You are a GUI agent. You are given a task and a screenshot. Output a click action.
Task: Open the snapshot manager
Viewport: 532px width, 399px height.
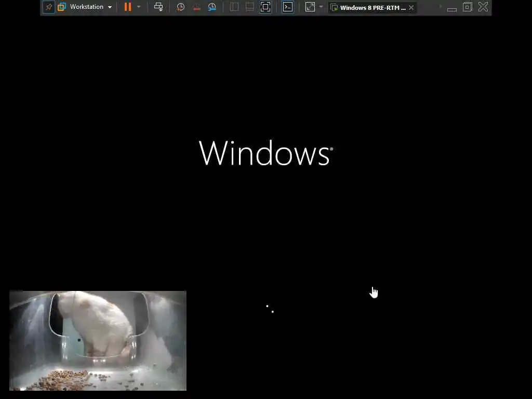point(212,7)
